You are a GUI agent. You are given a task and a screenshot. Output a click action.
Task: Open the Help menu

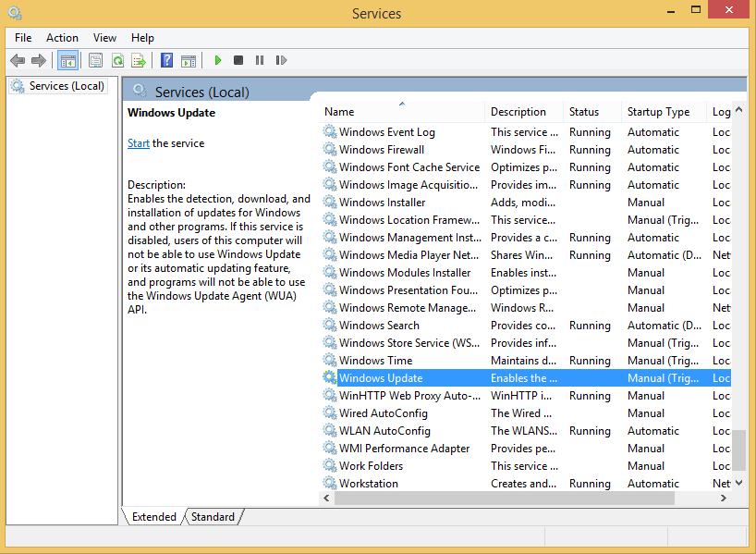142,38
